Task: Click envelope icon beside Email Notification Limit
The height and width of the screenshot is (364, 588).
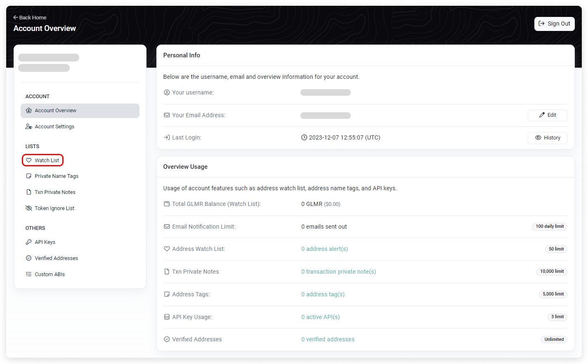Action: pyautogui.click(x=167, y=227)
